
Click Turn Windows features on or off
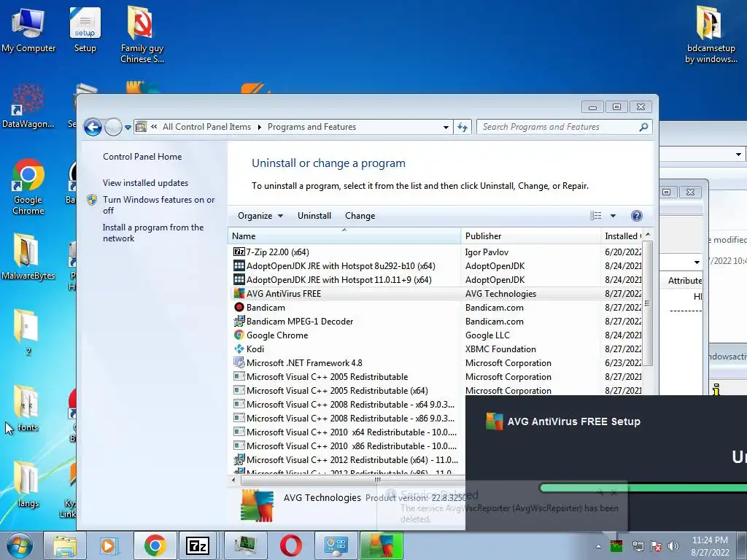[x=158, y=205]
